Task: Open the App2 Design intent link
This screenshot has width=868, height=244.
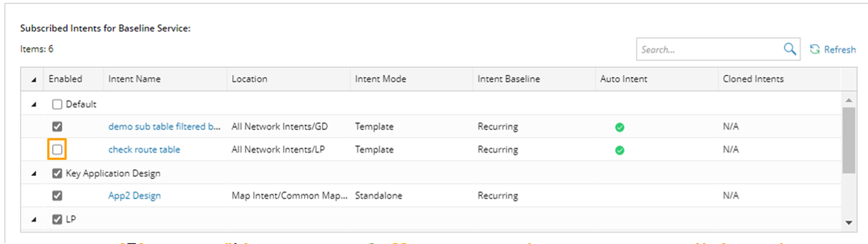Action: [x=134, y=195]
